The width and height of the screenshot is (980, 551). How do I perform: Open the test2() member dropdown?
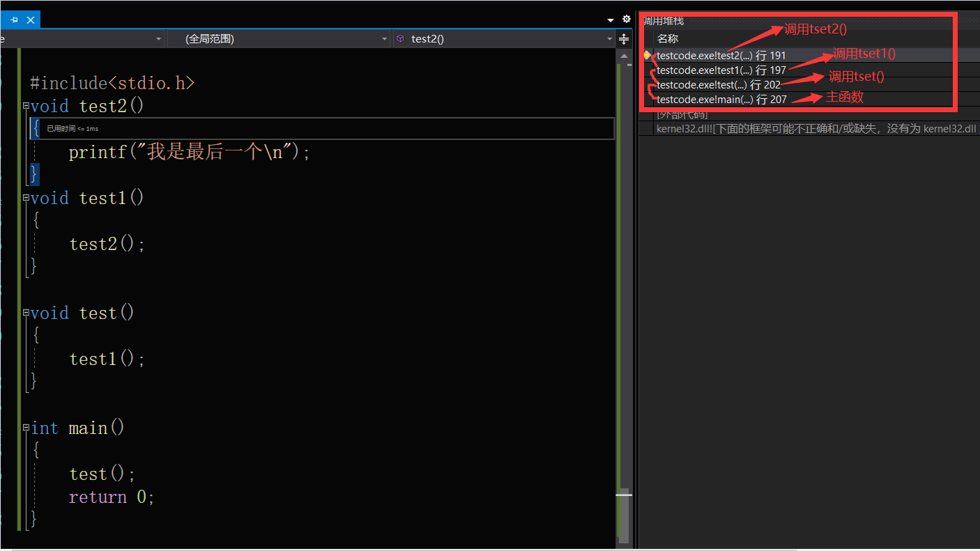(504, 39)
